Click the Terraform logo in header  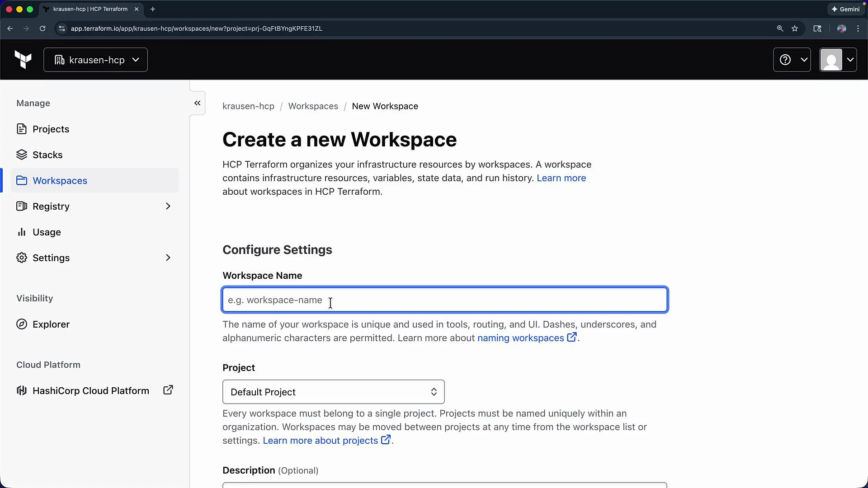pos(23,60)
